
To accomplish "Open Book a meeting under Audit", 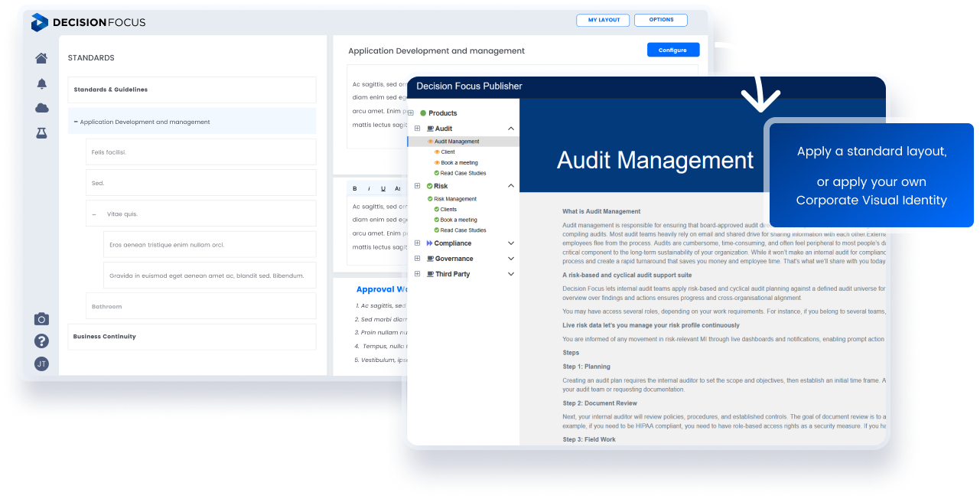I will click(x=459, y=163).
